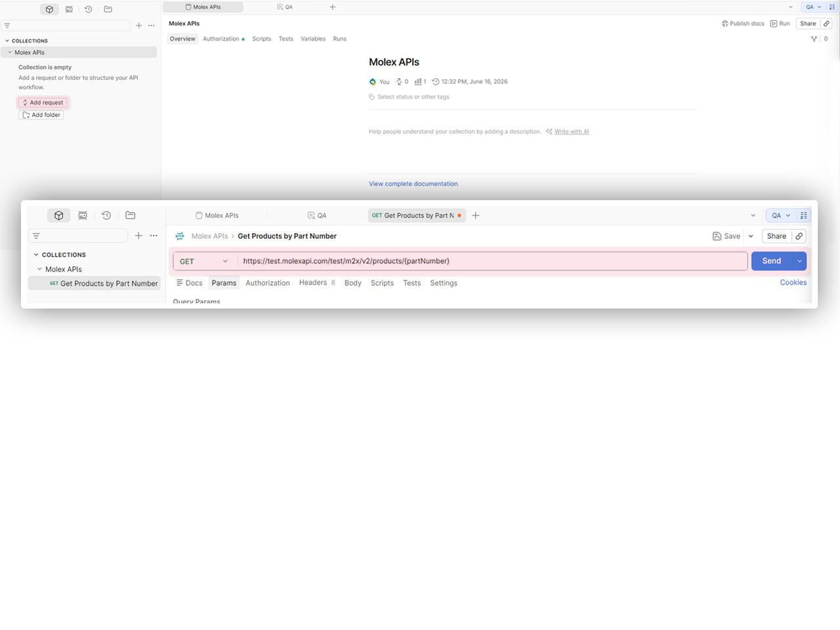The width and height of the screenshot is (840, 630).
Task: Click Publish docs in the background window
Action: (x=743, y=24)
